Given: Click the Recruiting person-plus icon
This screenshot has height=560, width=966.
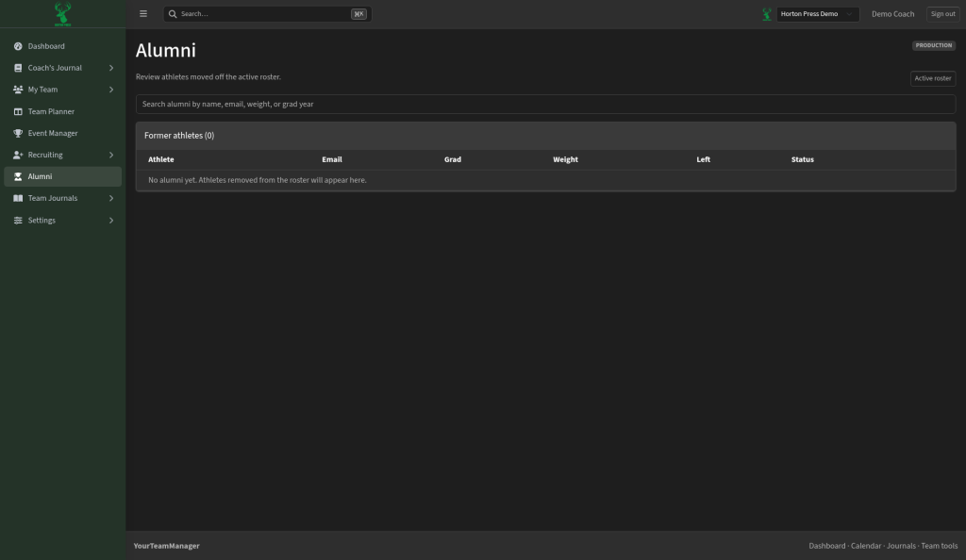Looking at the screenshot, I should (18, 155).
